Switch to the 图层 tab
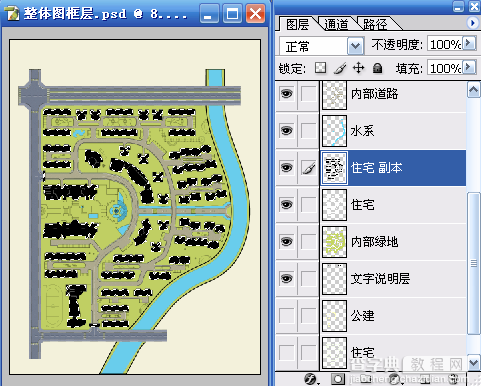Image resolution: width=481 pixels, height=386 pixels. click(x=297, y=24)
